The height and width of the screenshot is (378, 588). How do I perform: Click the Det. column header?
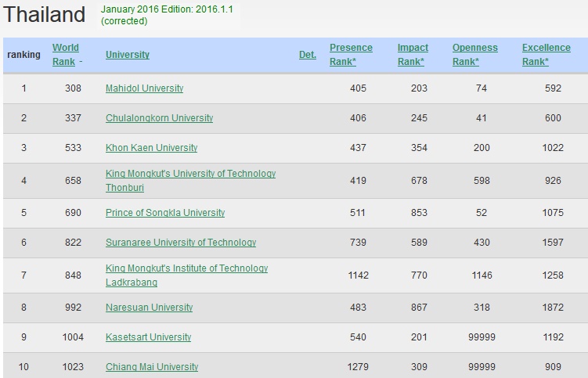(x=308, y=55)
